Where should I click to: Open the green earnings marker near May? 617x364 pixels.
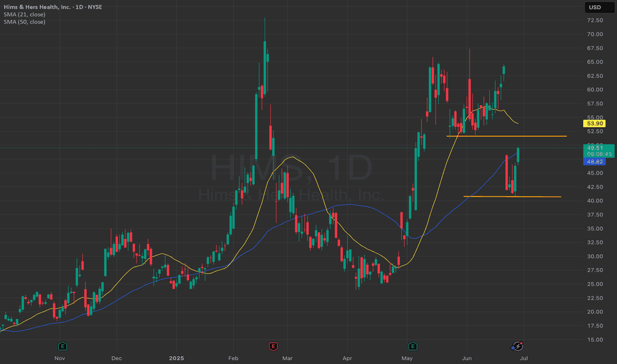point(412,346)
